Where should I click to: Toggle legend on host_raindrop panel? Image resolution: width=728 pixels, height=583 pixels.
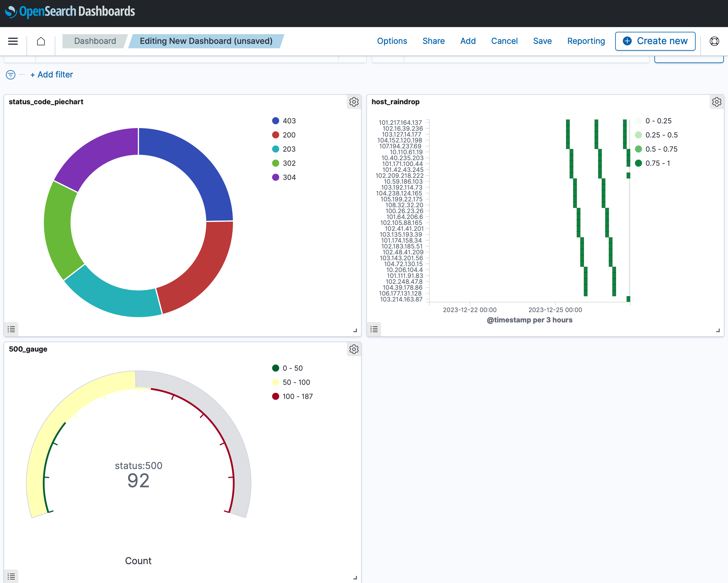pos(374,329)
